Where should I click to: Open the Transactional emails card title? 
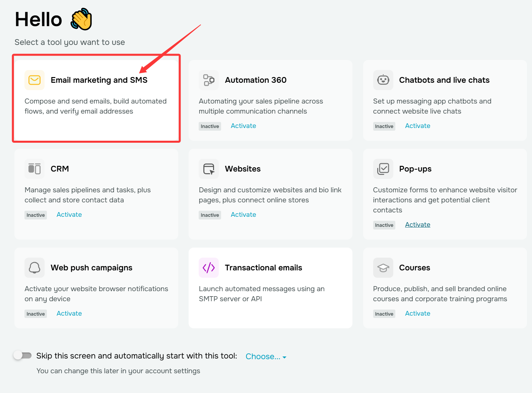(263, 268)
